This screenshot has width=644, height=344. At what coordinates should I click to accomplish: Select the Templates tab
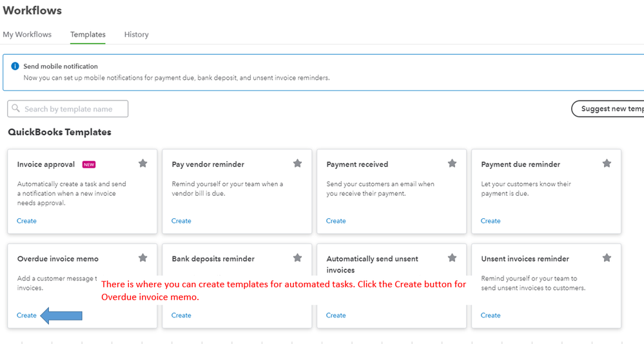coord(88,35)
